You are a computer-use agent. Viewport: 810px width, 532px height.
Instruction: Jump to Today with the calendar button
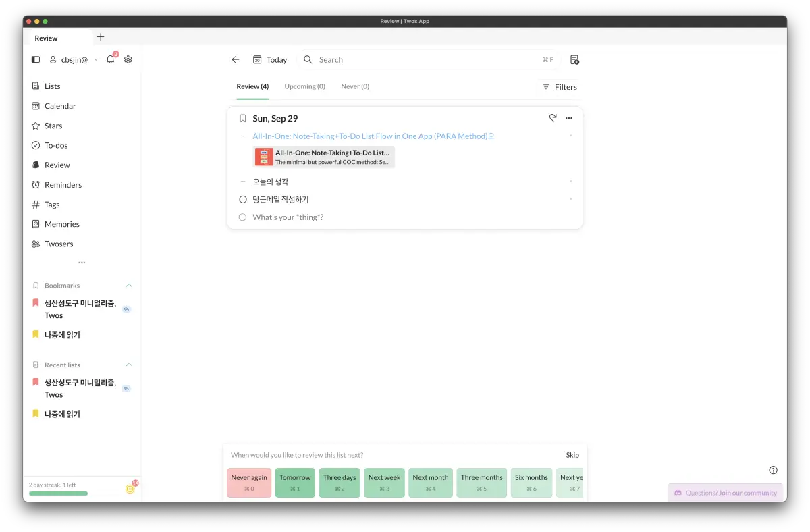270,59
